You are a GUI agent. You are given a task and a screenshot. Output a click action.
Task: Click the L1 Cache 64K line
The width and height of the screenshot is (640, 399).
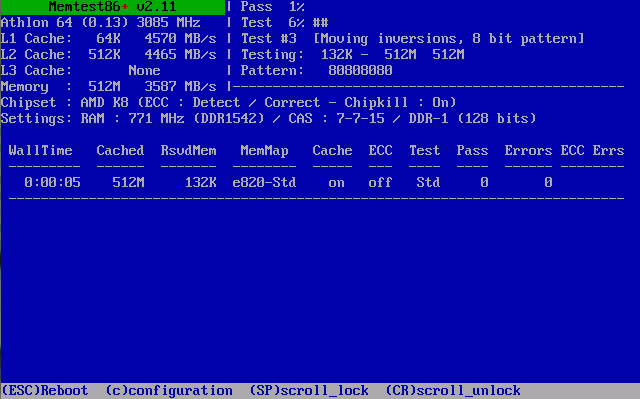(108, 39)
